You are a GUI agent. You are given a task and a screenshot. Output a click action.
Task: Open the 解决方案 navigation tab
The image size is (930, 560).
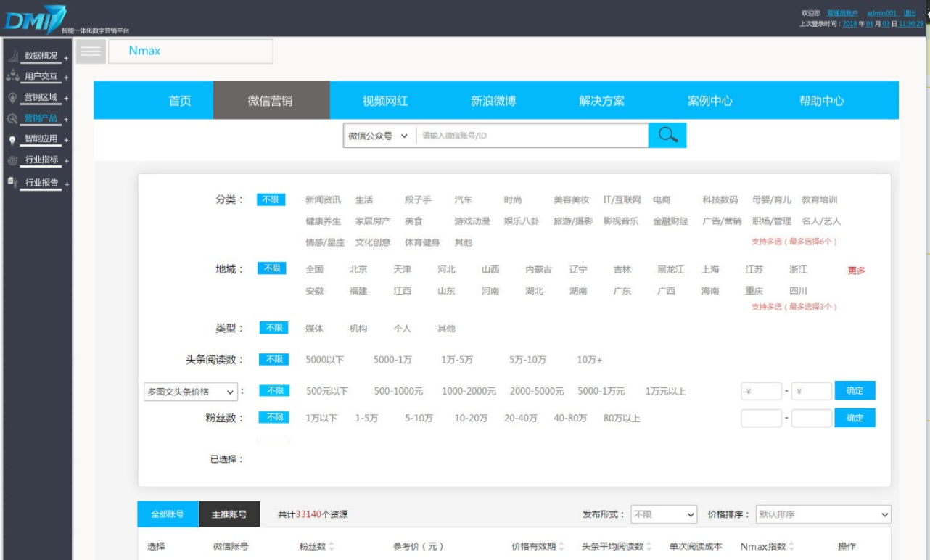pos(601,101)
